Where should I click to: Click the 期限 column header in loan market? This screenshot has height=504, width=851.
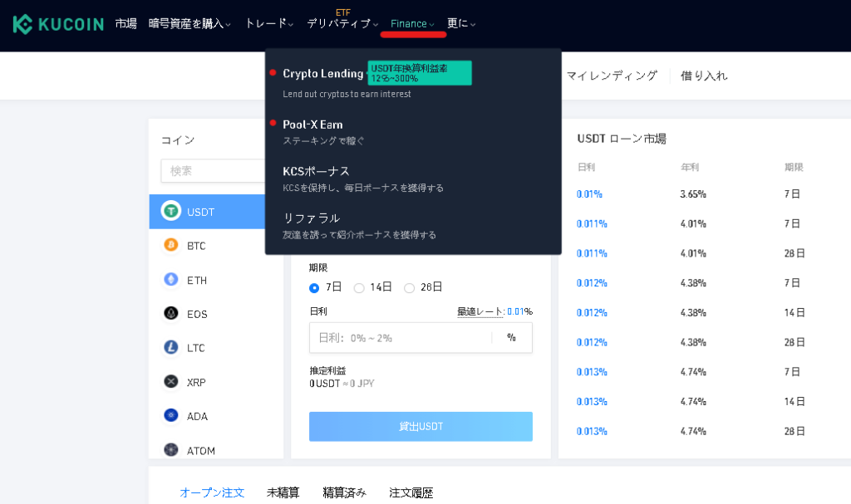(794, 167)
